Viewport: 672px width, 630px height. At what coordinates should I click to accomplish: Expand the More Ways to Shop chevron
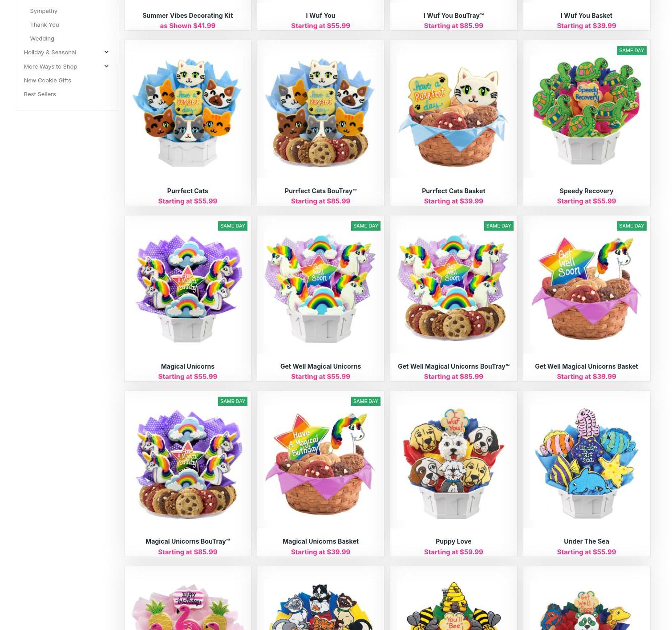106,66
